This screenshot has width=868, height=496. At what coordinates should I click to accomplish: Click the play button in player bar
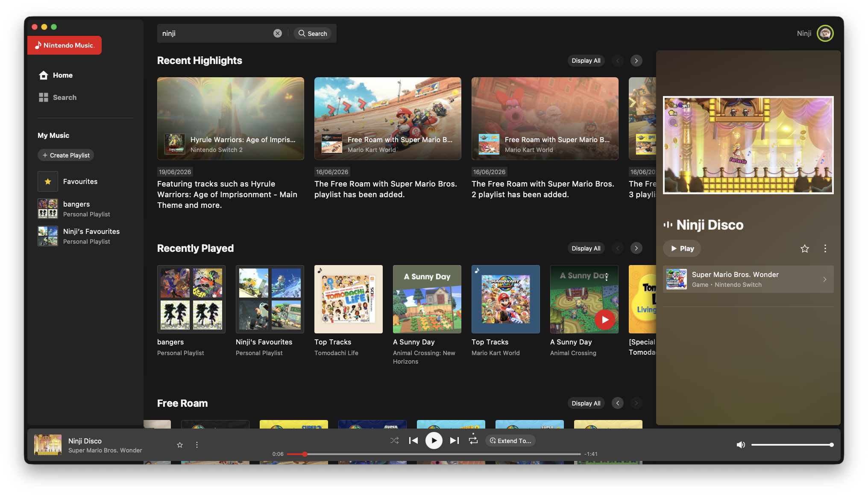click(x=434, y=441)
